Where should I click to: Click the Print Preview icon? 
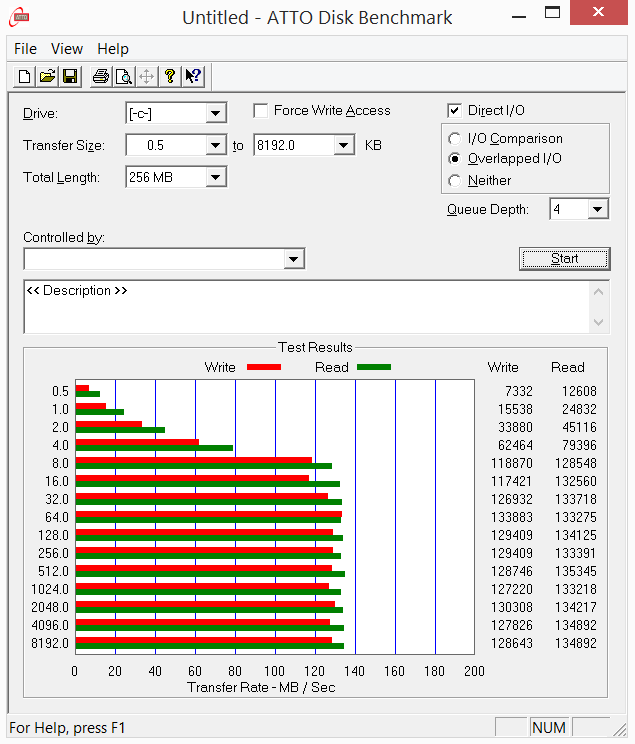pyautogui.click(x=123, y=76)
